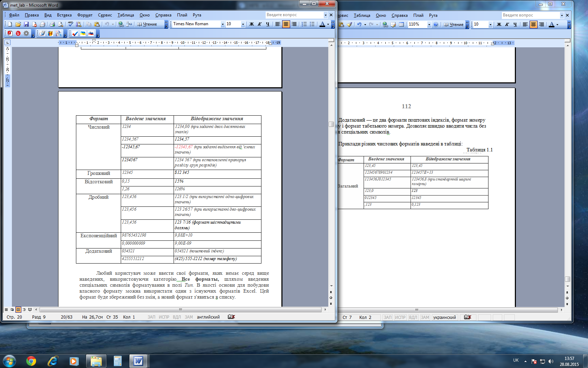The height and width of the screenshot is (368, 588).
Task: Click numbered list icon in front window
Action: pyautogui.click(x=304, y=24)
